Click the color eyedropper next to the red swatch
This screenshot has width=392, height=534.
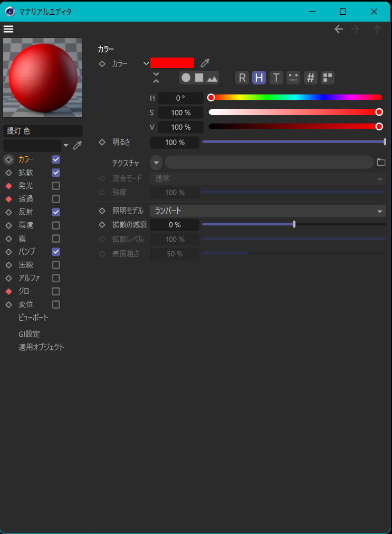(x=205, y=63)
